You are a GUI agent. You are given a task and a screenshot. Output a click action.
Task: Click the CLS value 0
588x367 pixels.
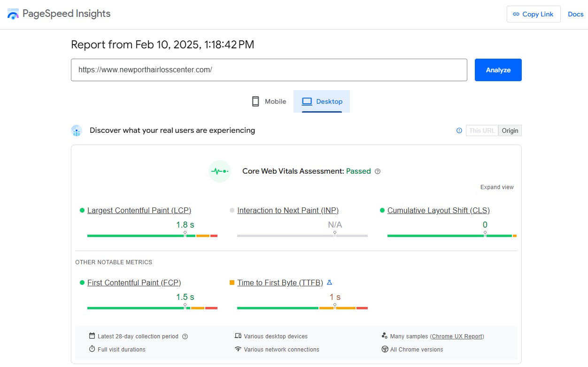click(485, 225)
